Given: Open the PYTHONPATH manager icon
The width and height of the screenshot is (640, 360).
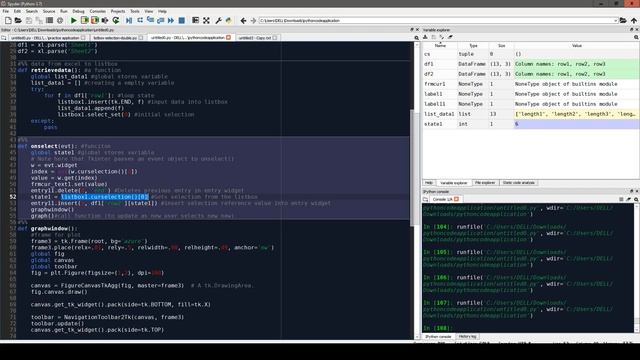Looking at the screenshot, I should pos(229,20).
